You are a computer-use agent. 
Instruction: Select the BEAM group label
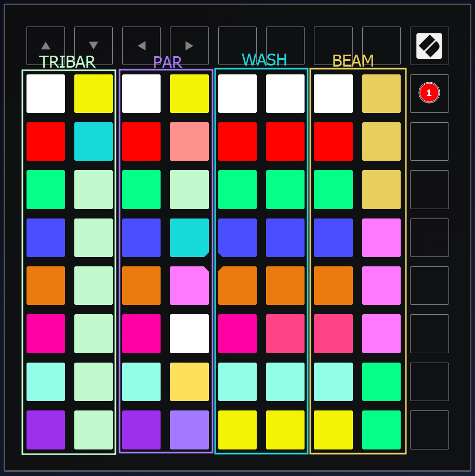click(x=353, y=61)
